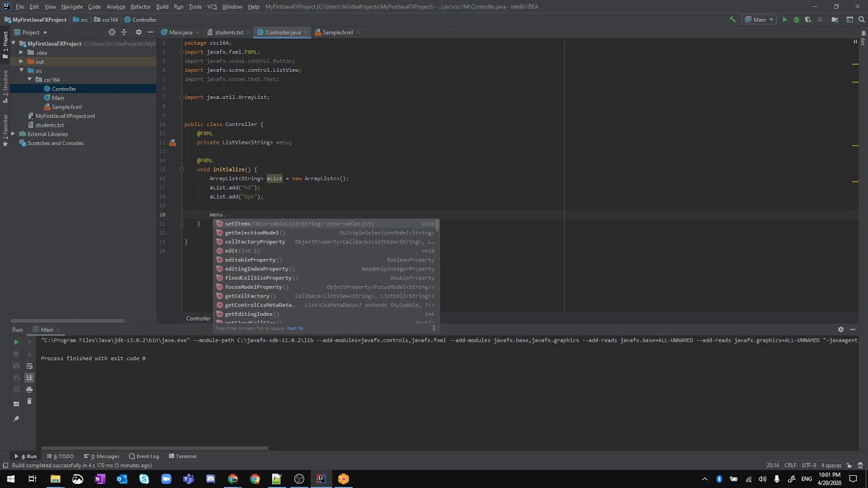Collapse the src folder

[x=21, y=70]
